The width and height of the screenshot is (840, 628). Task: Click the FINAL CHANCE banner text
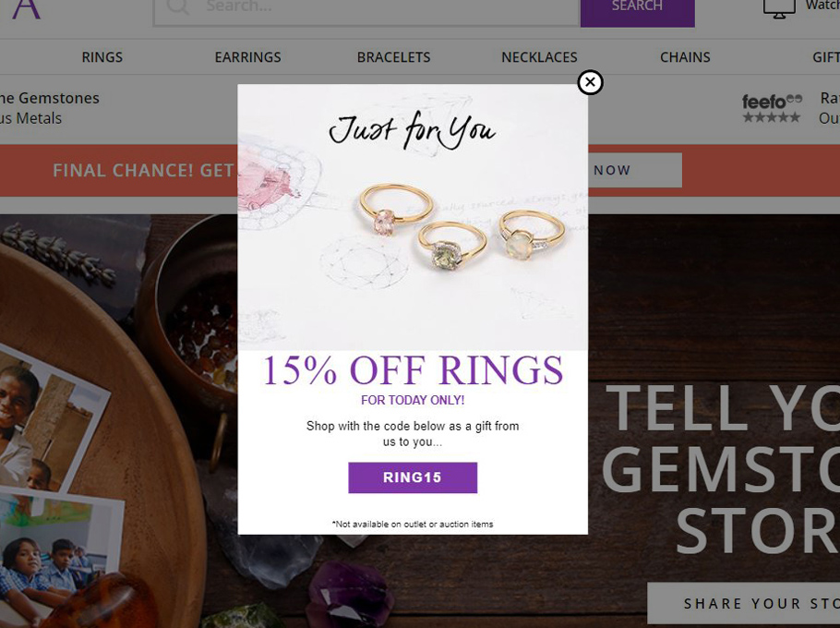(x=143, y=171)
